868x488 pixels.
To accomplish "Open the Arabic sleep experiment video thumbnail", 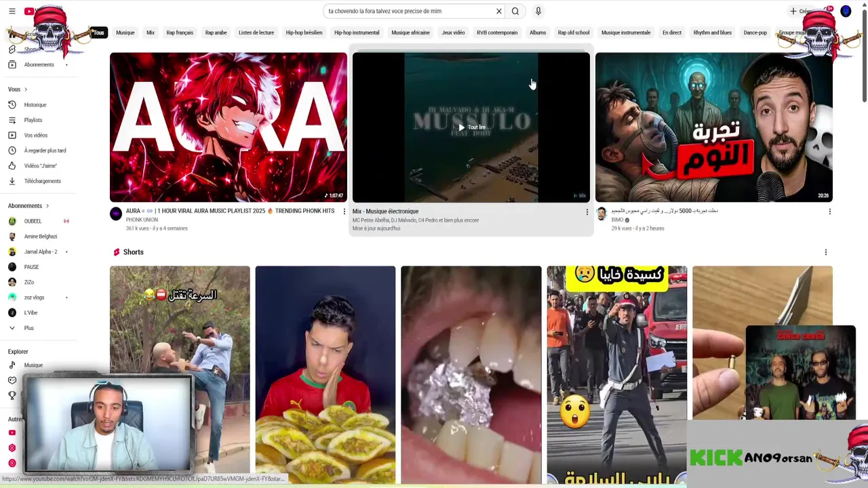I will point(714,127).
